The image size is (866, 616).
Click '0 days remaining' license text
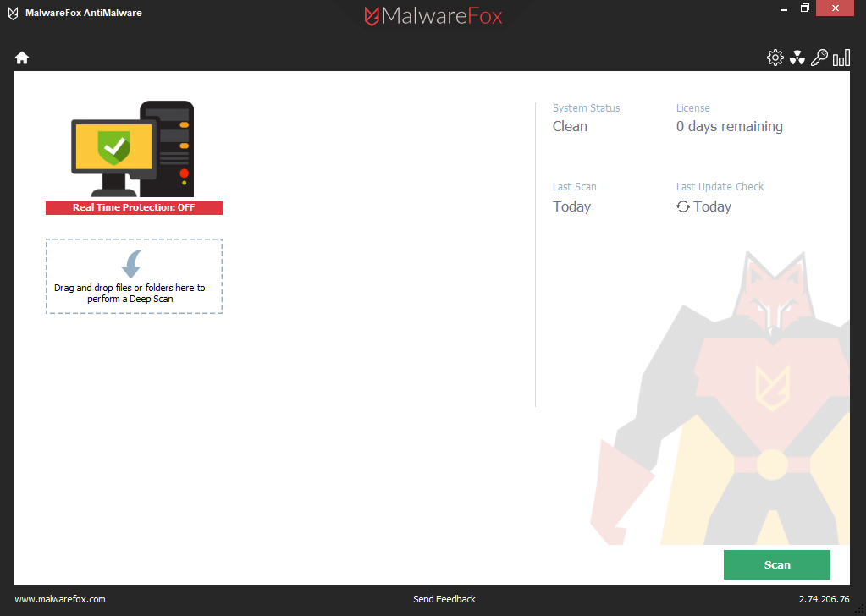729,126
